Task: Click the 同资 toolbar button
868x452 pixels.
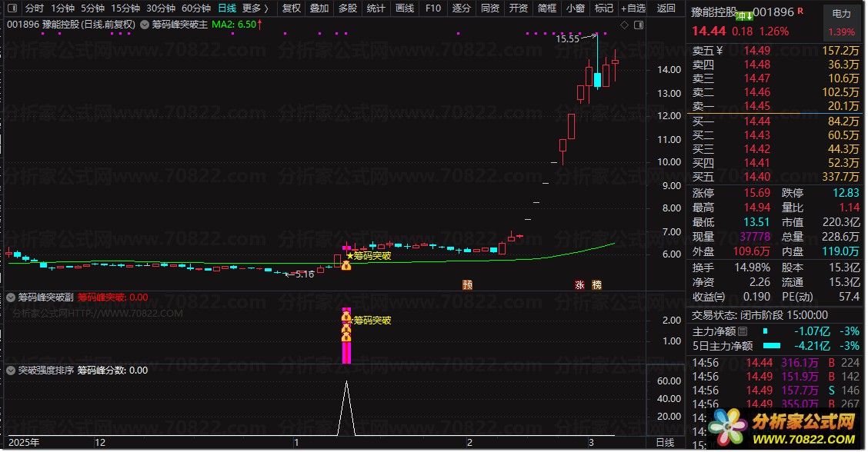Action: [x=490, y=8]
